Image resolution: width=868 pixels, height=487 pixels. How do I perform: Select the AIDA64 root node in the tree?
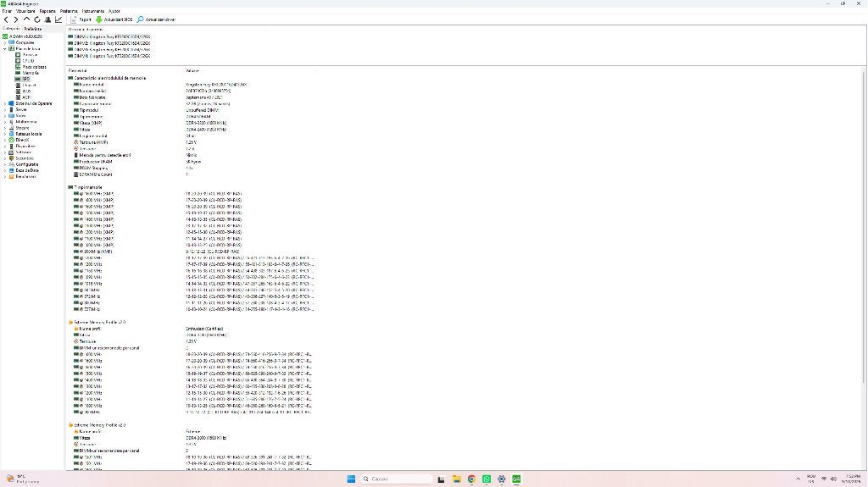point(25,36)
